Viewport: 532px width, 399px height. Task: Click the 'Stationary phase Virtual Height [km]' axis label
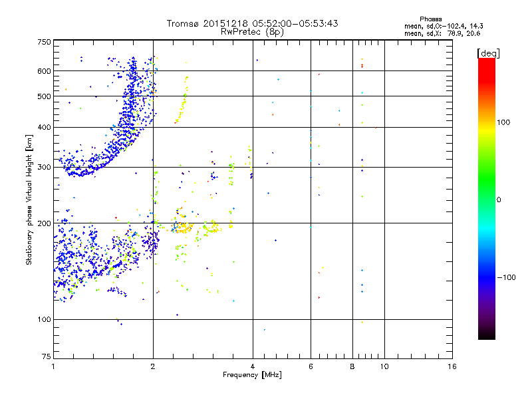click(x=29, y=200)
